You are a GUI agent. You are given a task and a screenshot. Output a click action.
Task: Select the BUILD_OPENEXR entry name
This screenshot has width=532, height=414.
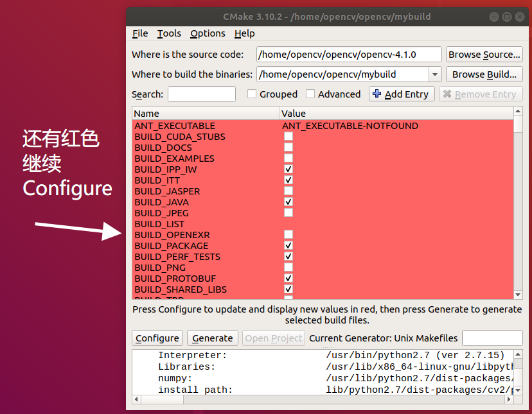172,235
